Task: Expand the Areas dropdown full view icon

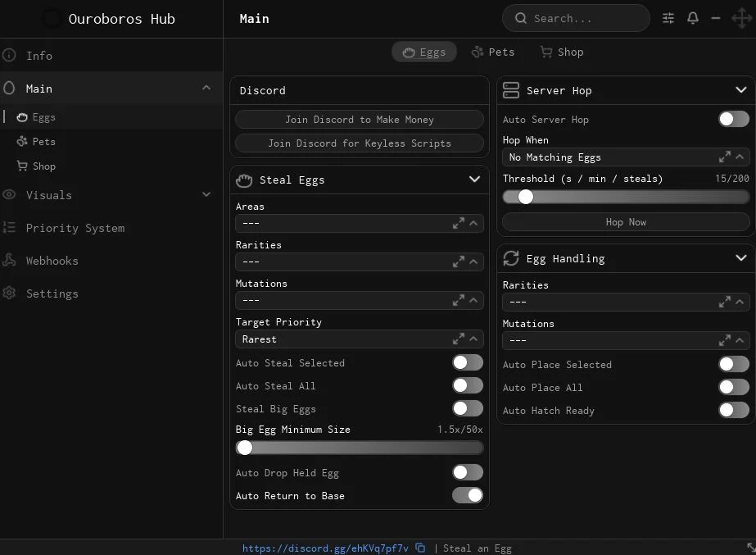Action: point(459,223)
